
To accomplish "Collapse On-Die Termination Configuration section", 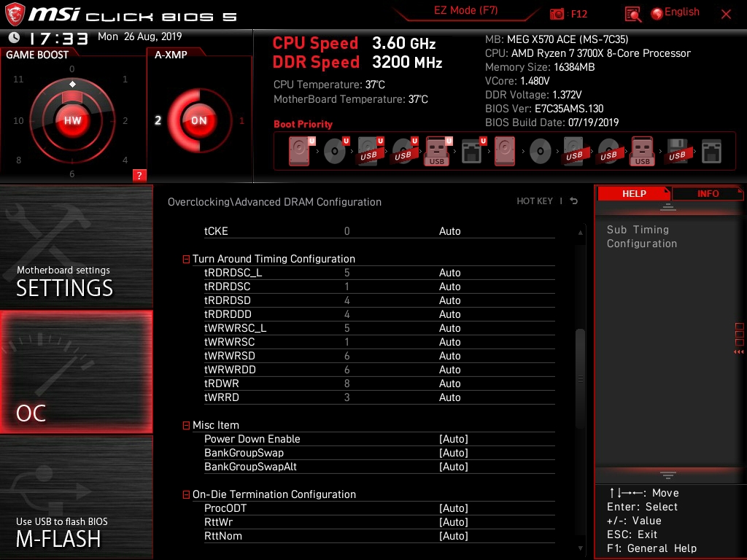I will coord(186,495).
